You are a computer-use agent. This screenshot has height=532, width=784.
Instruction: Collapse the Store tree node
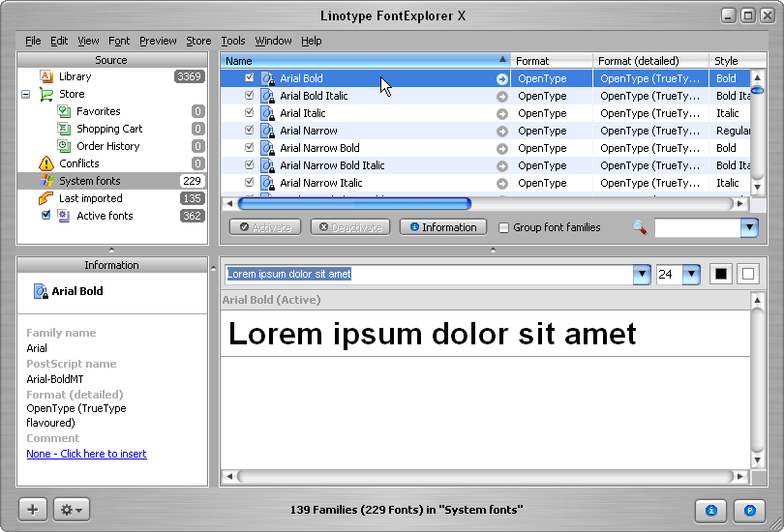coord(25,94)
